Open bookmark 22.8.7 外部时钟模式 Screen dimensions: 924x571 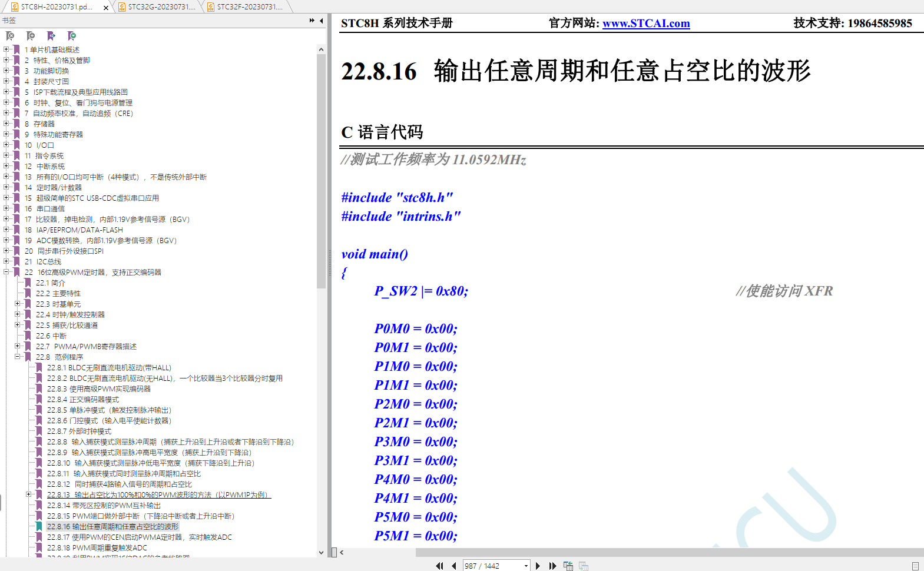(79, 431)
